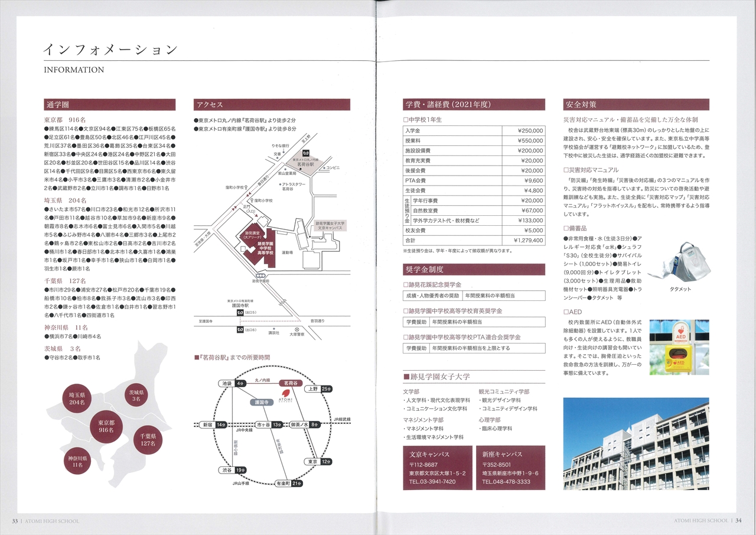
Task: Select the 千葉県 127名 bubble on the map
Action: point(148,439)
